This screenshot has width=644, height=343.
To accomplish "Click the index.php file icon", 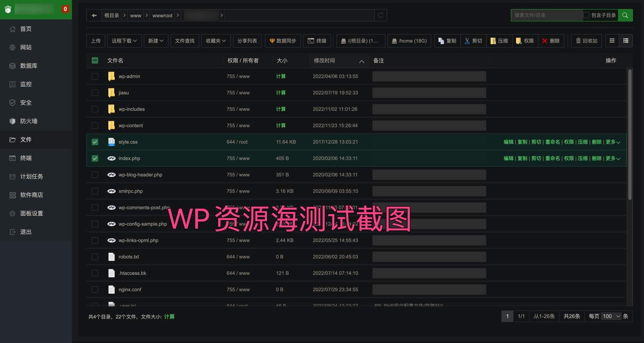I will tap(111, 158).
